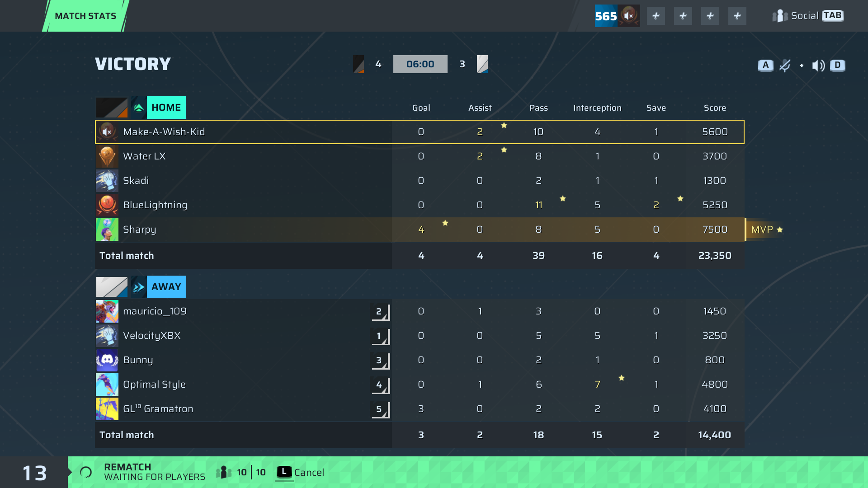Click Away total score 14,400

[x=714, y=435]
